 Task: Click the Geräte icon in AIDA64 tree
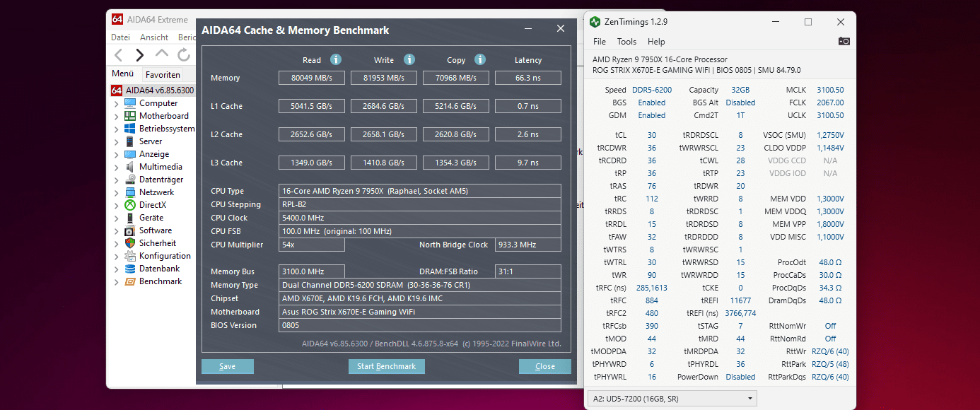130,218
